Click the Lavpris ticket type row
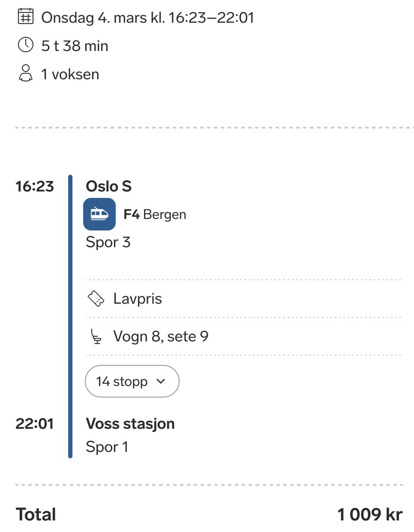 click(138, 298)
